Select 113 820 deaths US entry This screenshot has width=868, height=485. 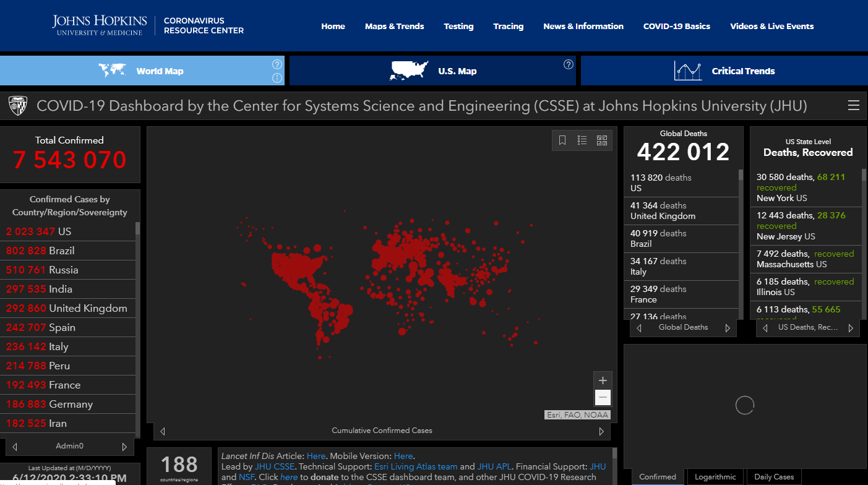point(681,182)
